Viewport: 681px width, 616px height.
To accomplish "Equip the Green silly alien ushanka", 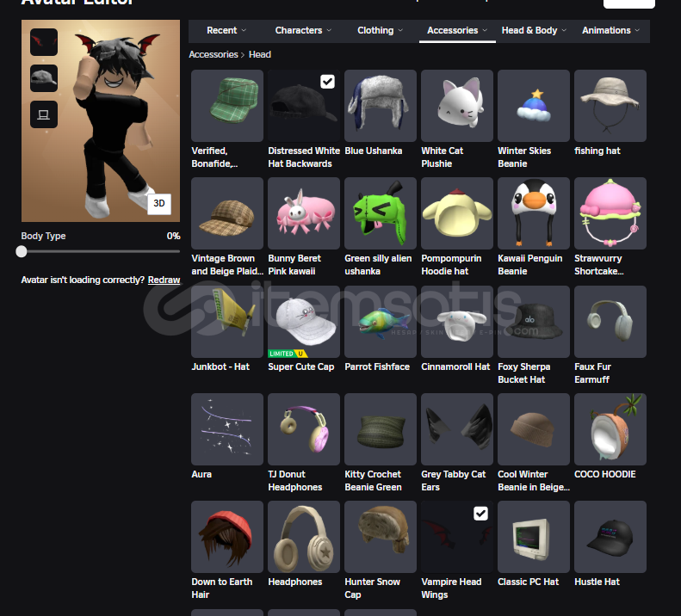I will (381, 213).
